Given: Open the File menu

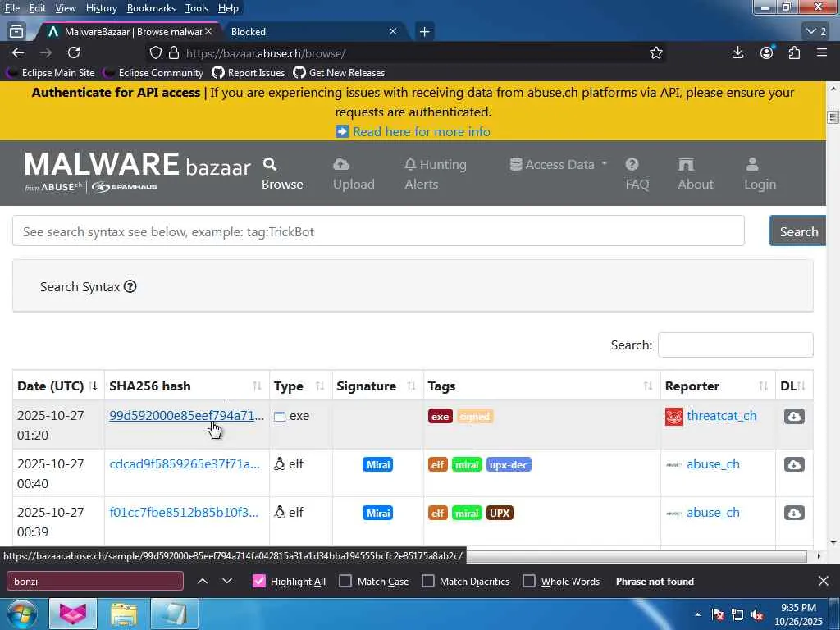Looking at the screenshot, I should (x=11, y=8).
